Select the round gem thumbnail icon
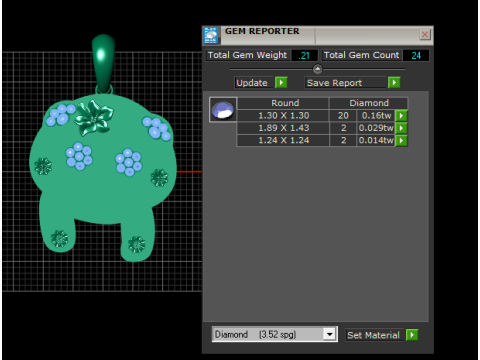This screenshot has width=480, height=360. click(223, 110)
